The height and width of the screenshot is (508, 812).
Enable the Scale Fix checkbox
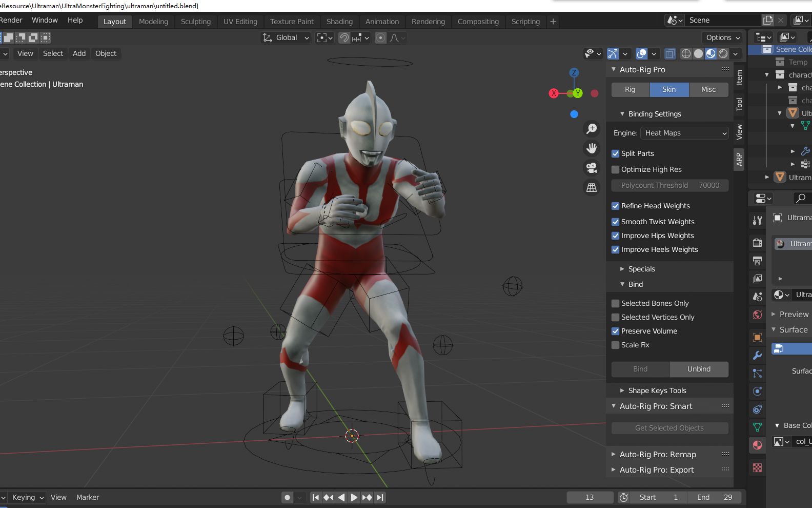tap(615, 345)
